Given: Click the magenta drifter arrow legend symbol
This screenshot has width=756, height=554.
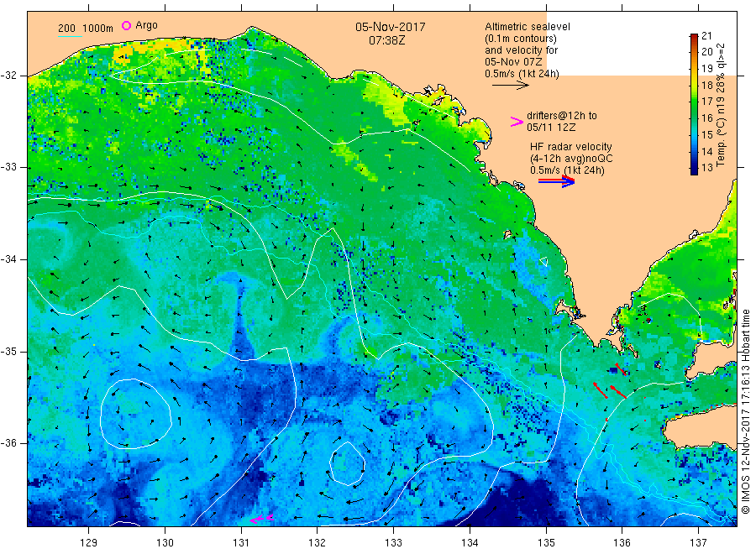Looking at the screenshot, I should pyautogui.click(x=517, y=122).
